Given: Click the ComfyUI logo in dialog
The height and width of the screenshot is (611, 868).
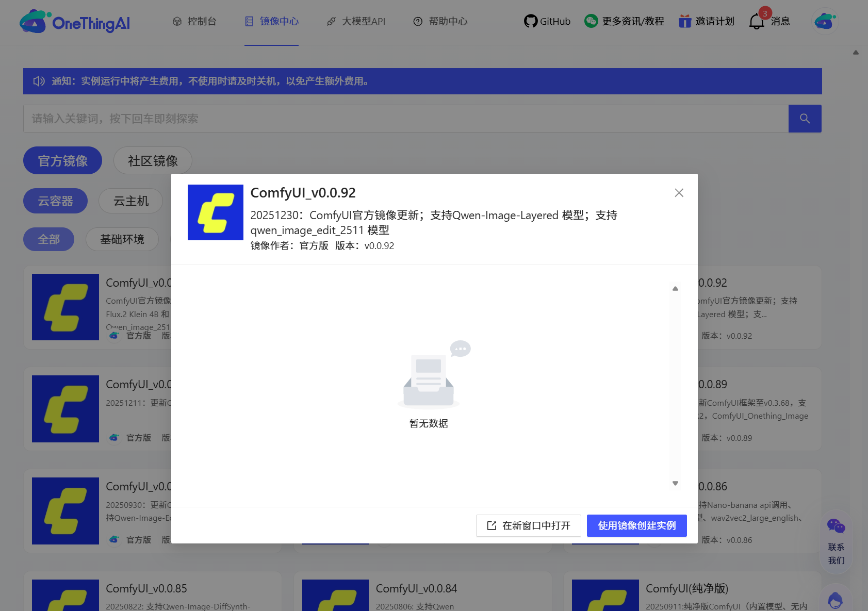Looking at the screenshot, I should [216, 212].
